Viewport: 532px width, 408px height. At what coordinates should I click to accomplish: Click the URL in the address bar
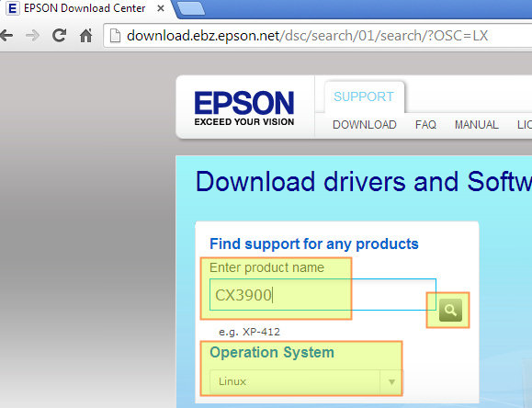pos(307,35)
